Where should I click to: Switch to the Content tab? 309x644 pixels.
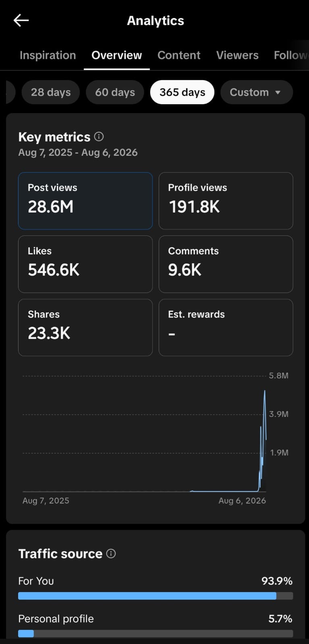[x=179, y=55]
